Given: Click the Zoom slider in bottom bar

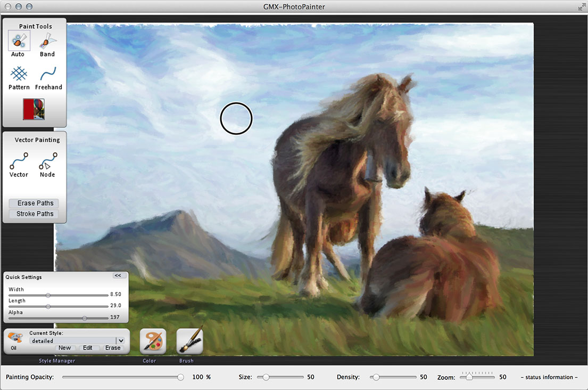Looking at the screenshot, I should tap(477, 377).
